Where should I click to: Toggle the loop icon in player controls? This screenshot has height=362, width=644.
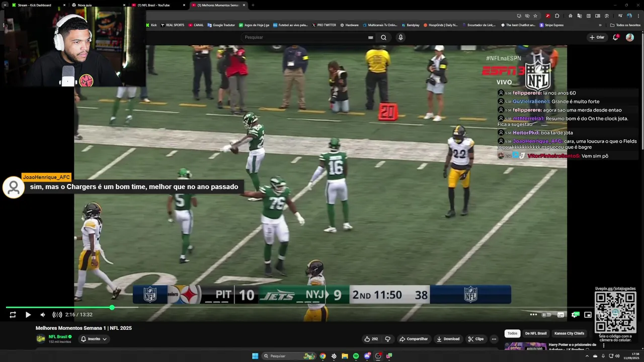click(x=13, y=315)
